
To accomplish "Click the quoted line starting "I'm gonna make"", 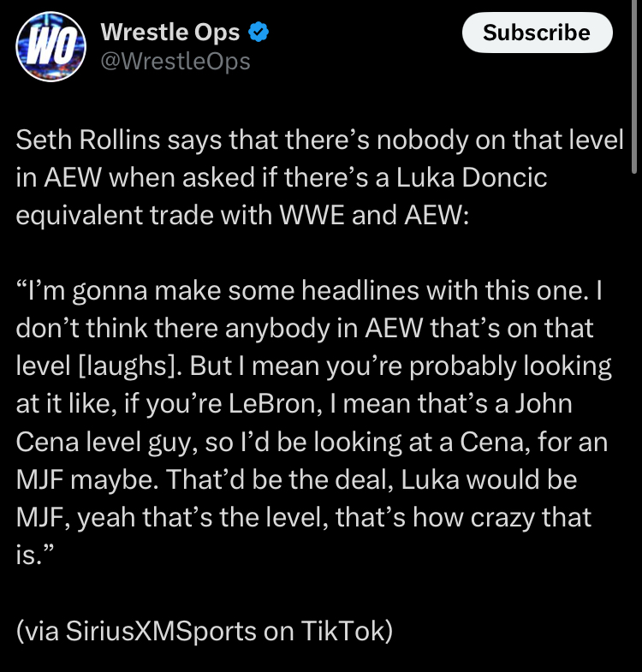I will pyautogui.click(x=309, y=290).
